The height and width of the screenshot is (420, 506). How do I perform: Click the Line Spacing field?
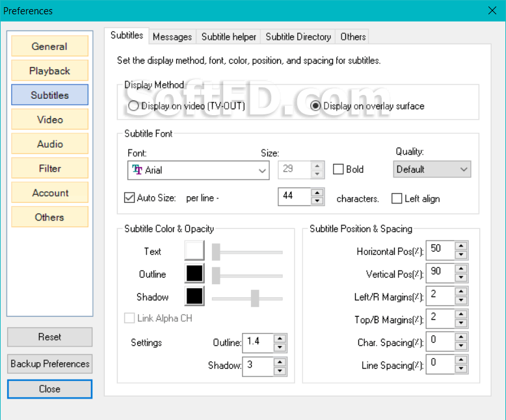coord(440,365)
